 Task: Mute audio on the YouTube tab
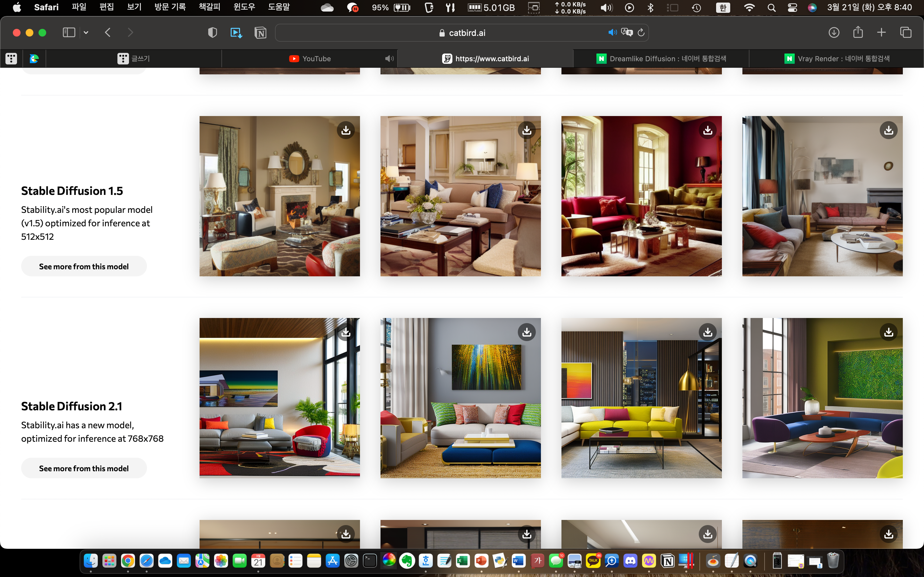[389, 58]
